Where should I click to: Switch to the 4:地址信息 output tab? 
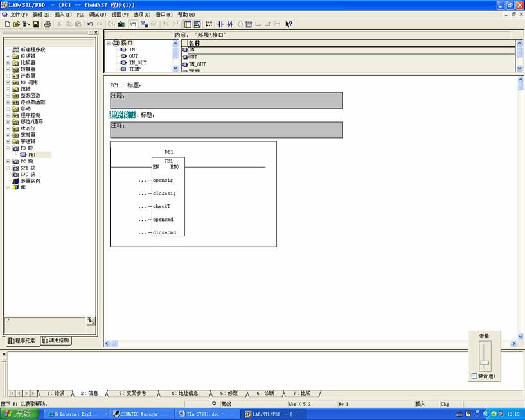click(x=184, y=393)
